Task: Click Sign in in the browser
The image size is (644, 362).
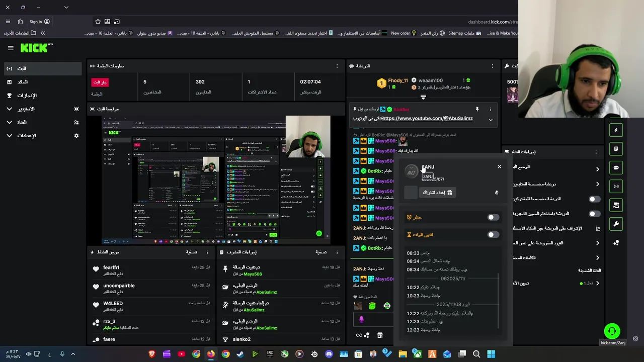Action: 39,22
